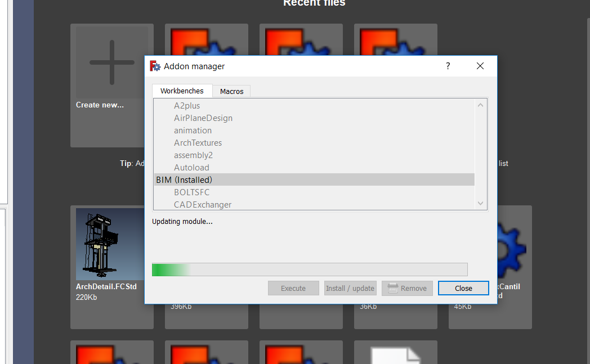Click the Updating module... status text

coord(182,222)
